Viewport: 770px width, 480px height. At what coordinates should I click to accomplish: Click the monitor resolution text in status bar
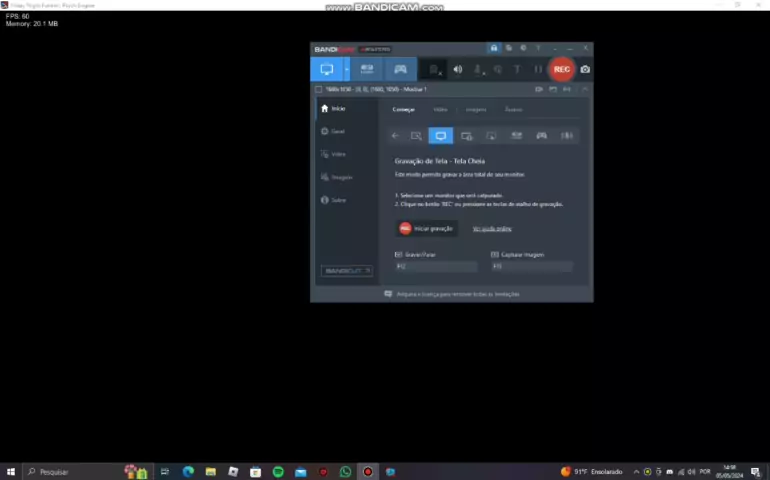[x=376, y=89]
